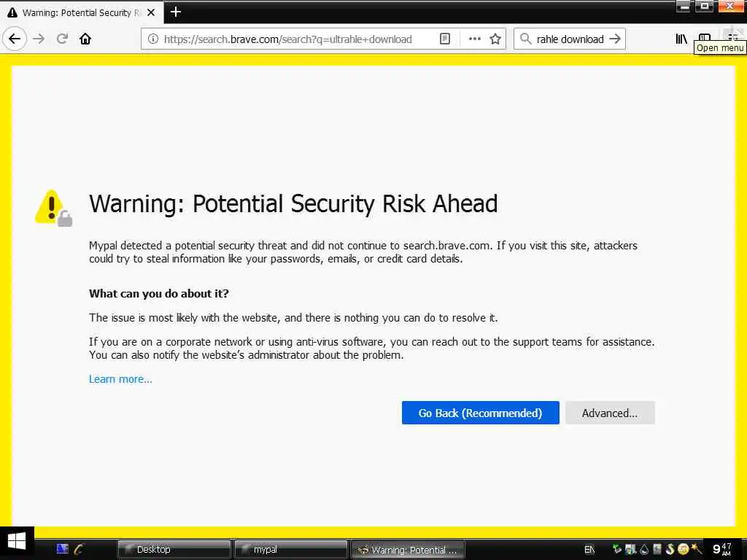Open the Windows Start menu
Screen dimensions: 747x560
pos(17,542)
